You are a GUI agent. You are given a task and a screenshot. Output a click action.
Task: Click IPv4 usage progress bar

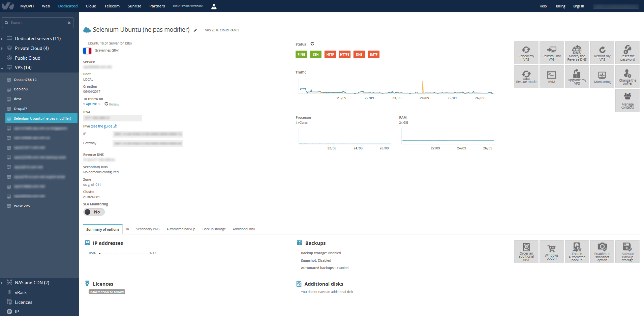tap(123, 253)
